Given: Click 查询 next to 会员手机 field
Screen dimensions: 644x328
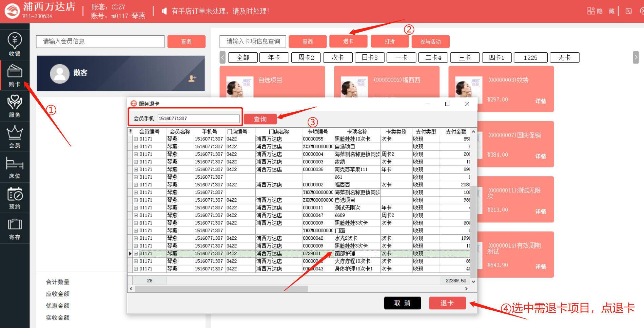Looking at the screenshot, I should click(260, 119).
